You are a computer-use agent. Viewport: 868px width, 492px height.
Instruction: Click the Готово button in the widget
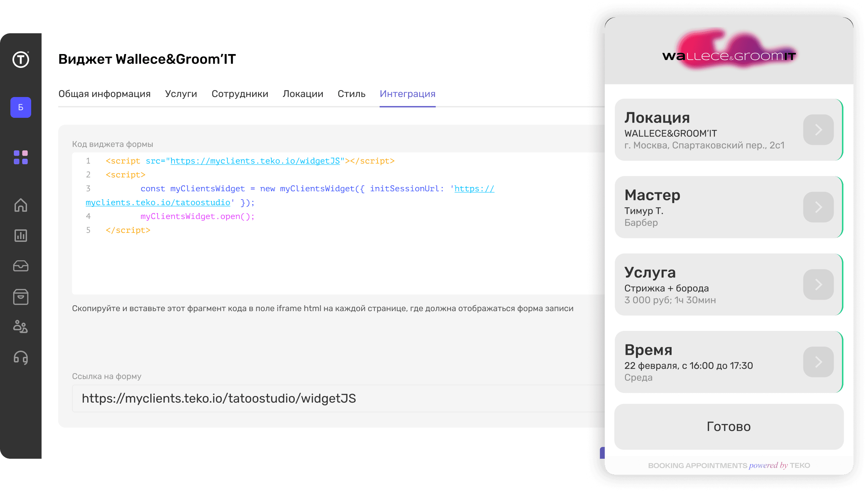click(729, 427)
